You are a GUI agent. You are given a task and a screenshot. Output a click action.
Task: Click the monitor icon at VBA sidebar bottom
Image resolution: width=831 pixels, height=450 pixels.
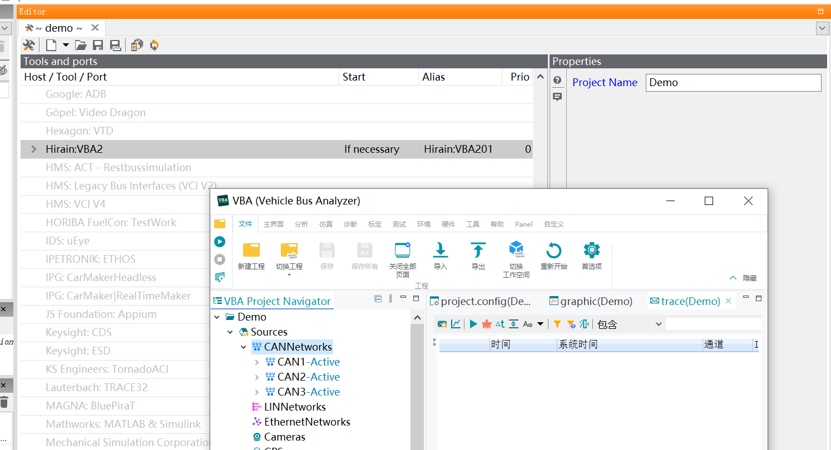click(x=219, y=277)
